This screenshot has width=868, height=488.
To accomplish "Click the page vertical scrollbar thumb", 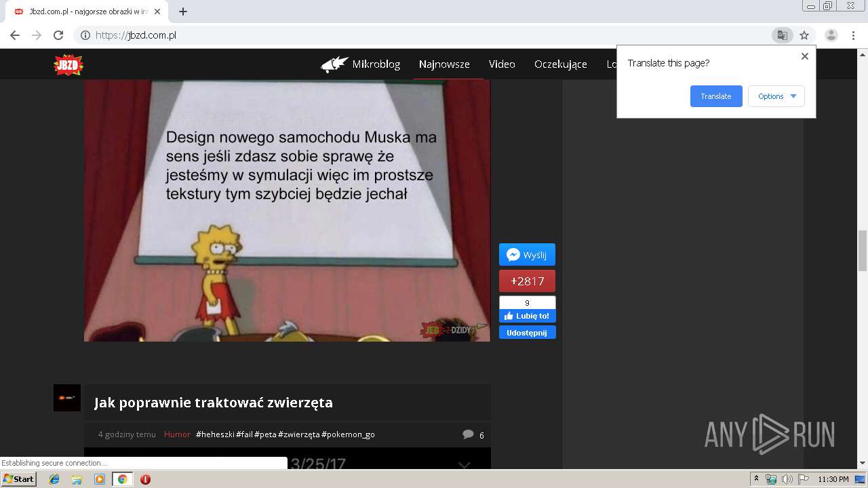I will [x=862, y=250].
